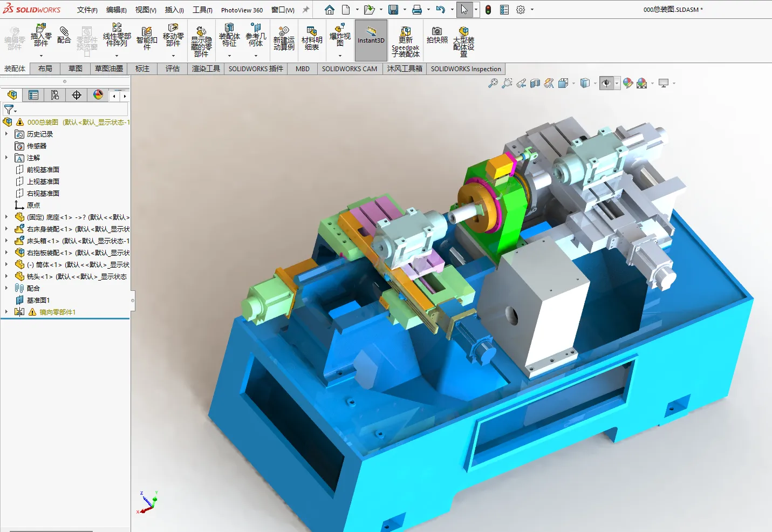Click the Rebuild traffic light icon
Image resolution: width=772 pixels, height=532 pixels.
[x=488, y=10]
